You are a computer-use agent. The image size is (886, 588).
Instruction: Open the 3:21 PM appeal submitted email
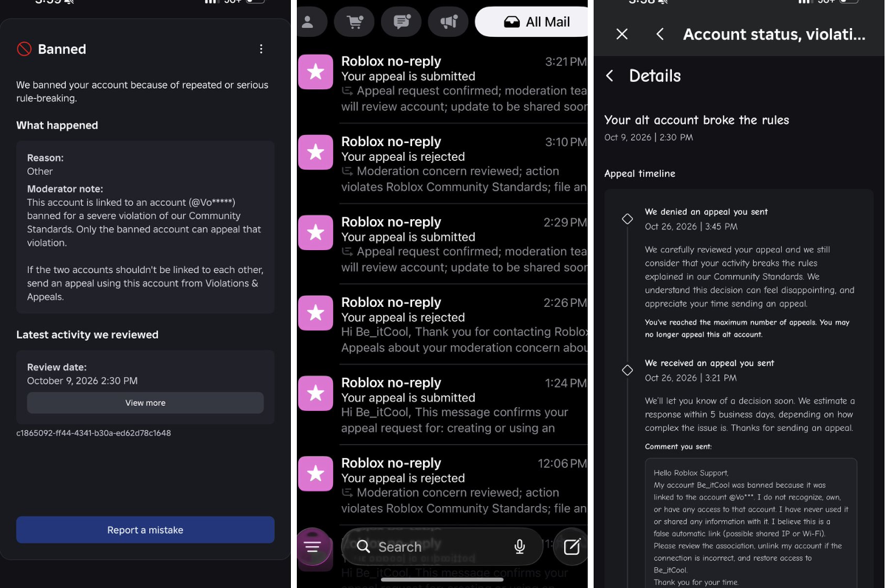(443, 83)
